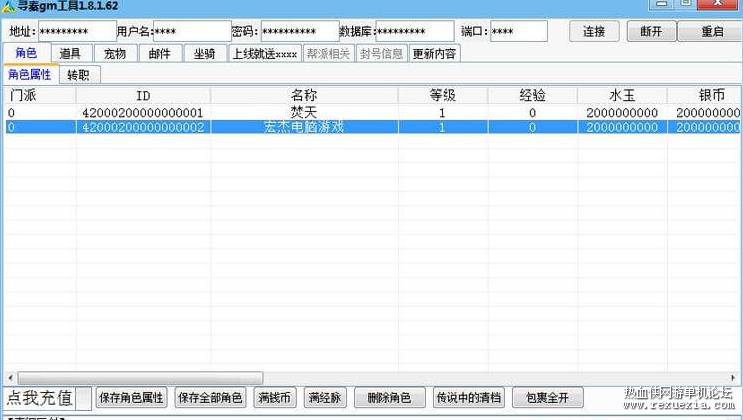Viewport: 743px width, 420px height.
Task: Switch to the 道具 tab
Action: [x=70, y=54]
